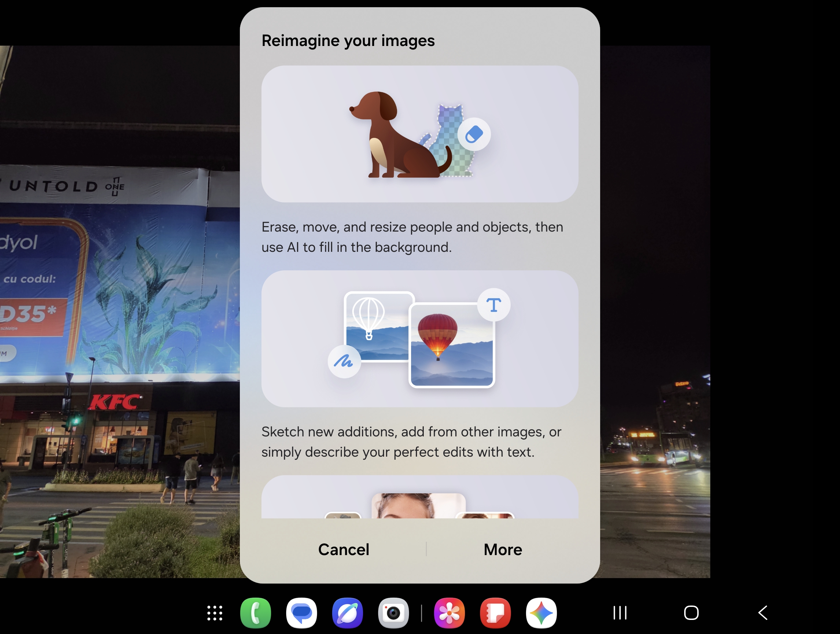
Task: Open the Camera app in taskbar
Action: [x=394, y=613]
